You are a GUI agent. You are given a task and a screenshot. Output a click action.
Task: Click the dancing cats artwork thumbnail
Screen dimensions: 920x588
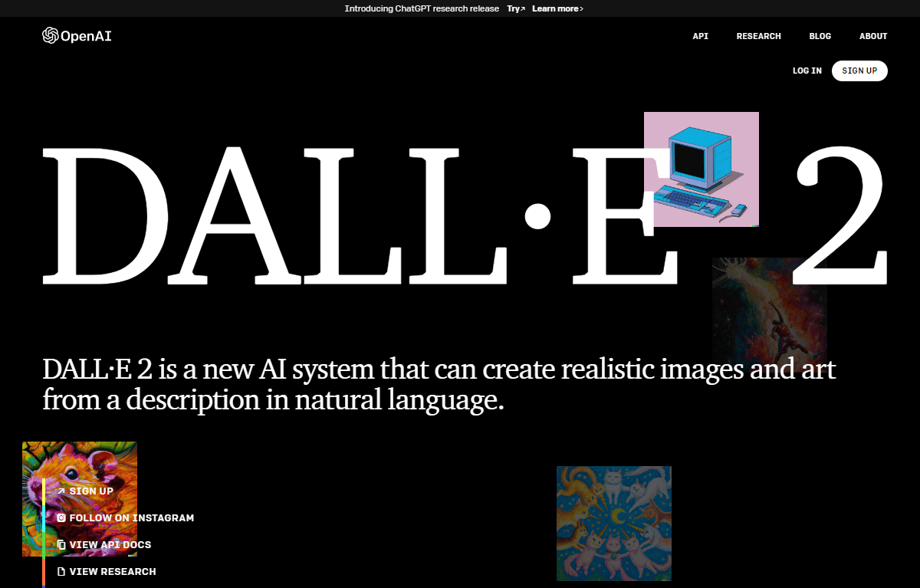(x=614, y=524)
